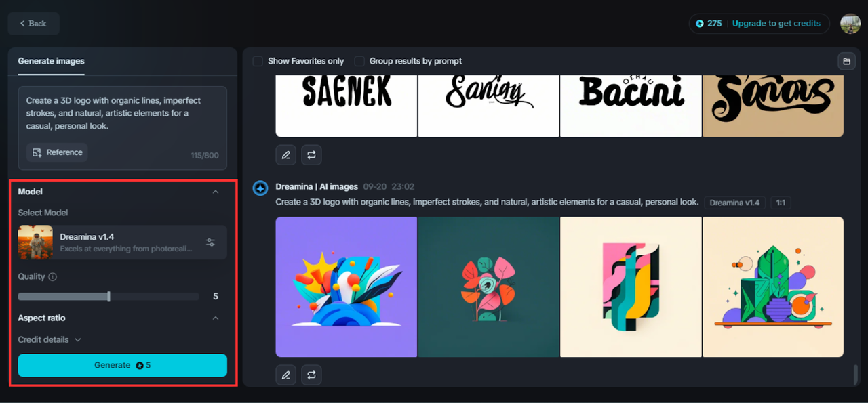Adjust the Quality slider handle
The image size is (868, 403).
(108, 297)
